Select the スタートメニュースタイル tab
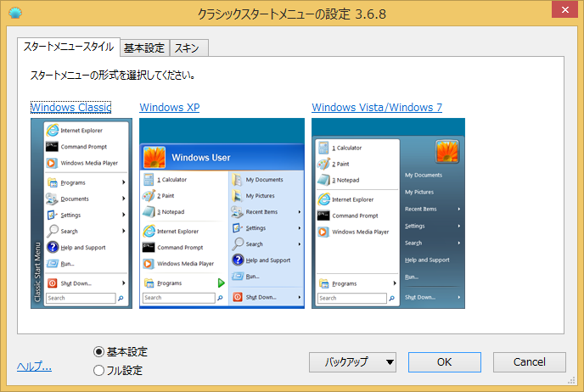Image resolution: width=584 pixels, height=392 pixels. 67,47
